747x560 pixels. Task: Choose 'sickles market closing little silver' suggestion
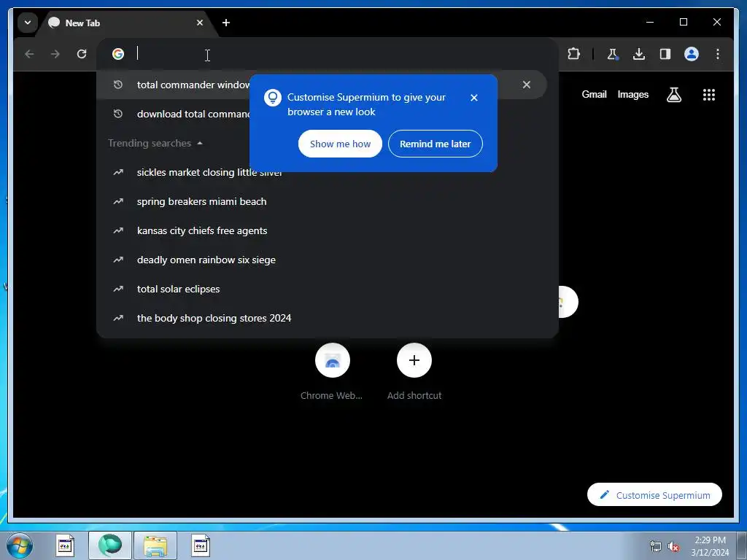click(x=322, y=172)
